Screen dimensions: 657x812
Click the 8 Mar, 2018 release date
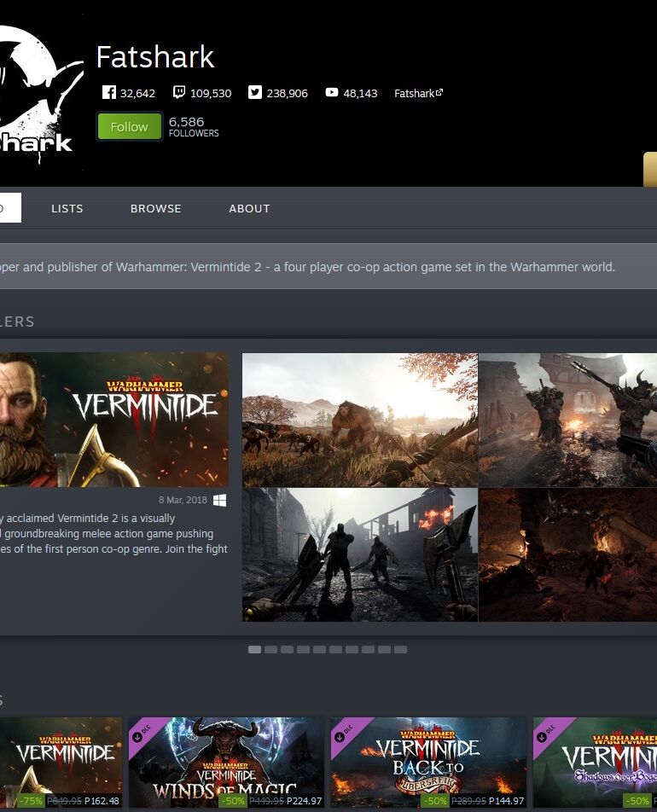click(x=183, y=500)
